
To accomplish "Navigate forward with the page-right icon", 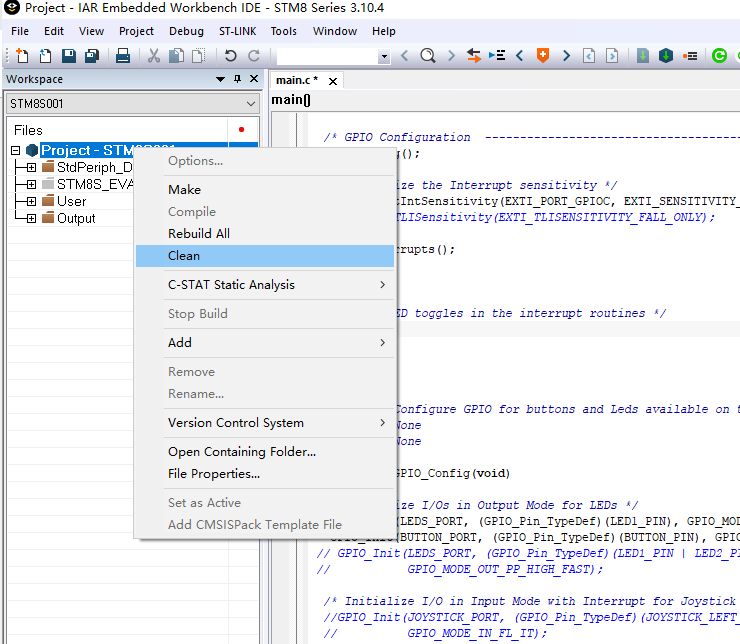I will [612, 56].
